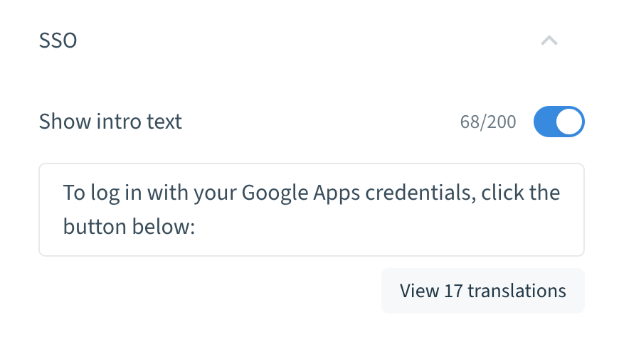Hide SSO settings using the caret icon

[x=549, y=41]
